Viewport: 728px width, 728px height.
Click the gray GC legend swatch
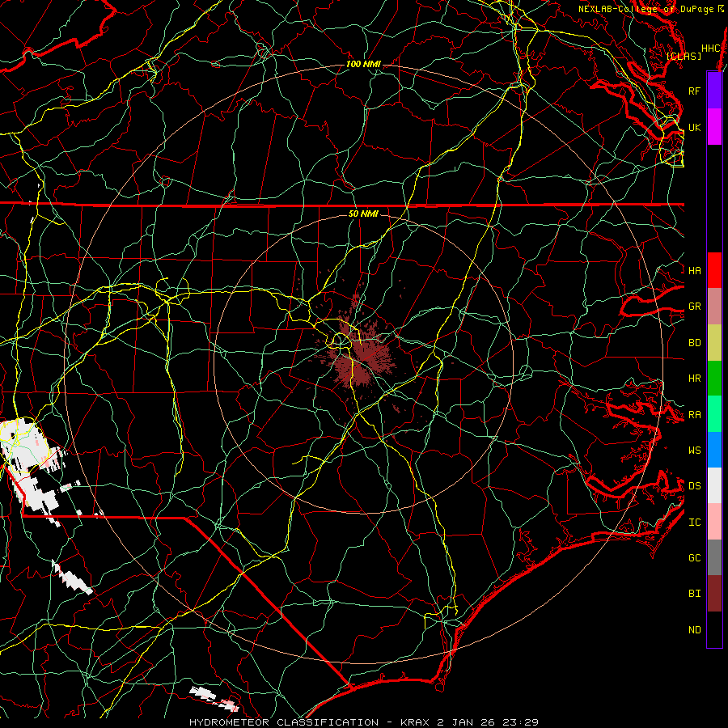(x=714, y=557)
